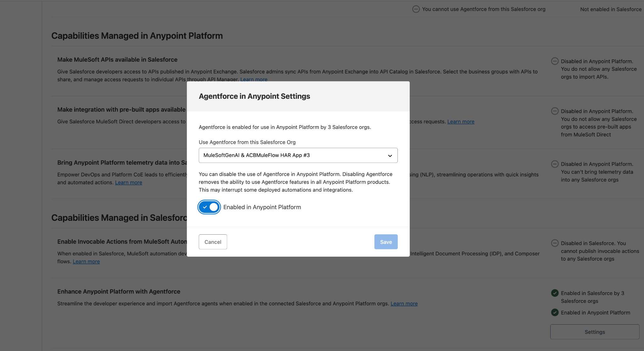The image size is (644, 351).
Task: Open the Salesforce Org dropdown
Action: click(298, 155)
